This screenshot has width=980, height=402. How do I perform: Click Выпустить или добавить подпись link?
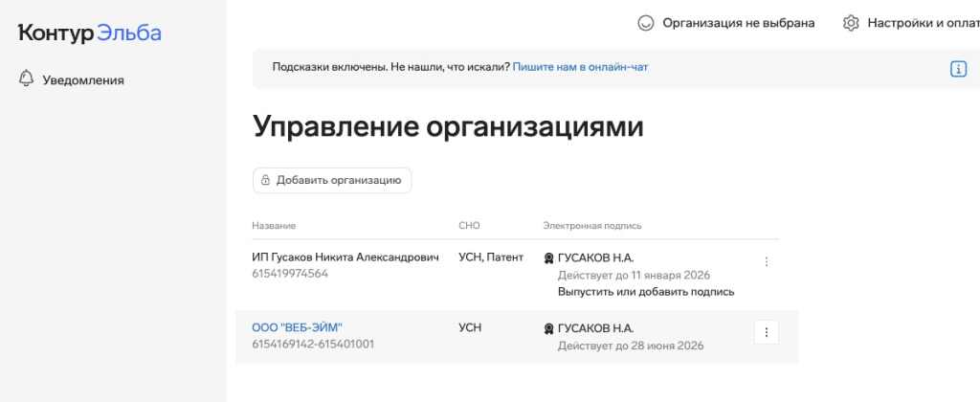[646, 291]
